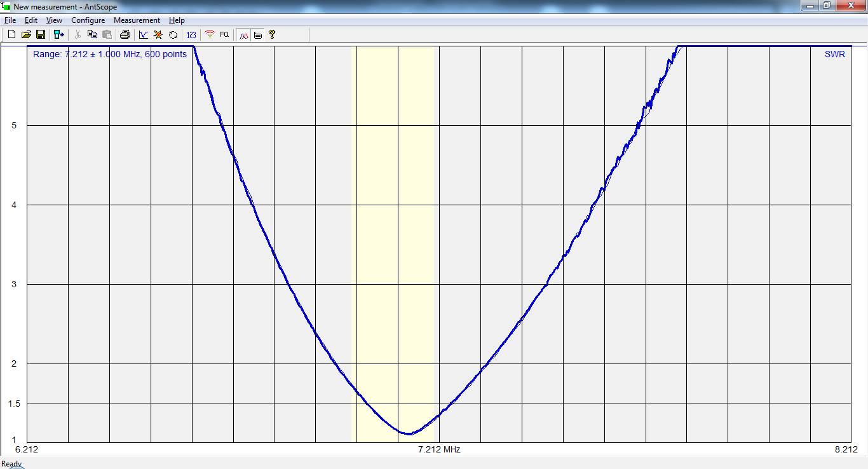Click the circular arrows refresh icon
This screenshot has height=469, width=868.
click(x=173, y=35)
